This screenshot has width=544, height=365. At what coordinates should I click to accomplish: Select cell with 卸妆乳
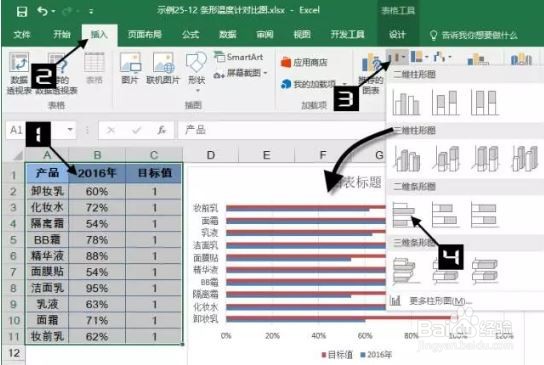pos(47,191)
